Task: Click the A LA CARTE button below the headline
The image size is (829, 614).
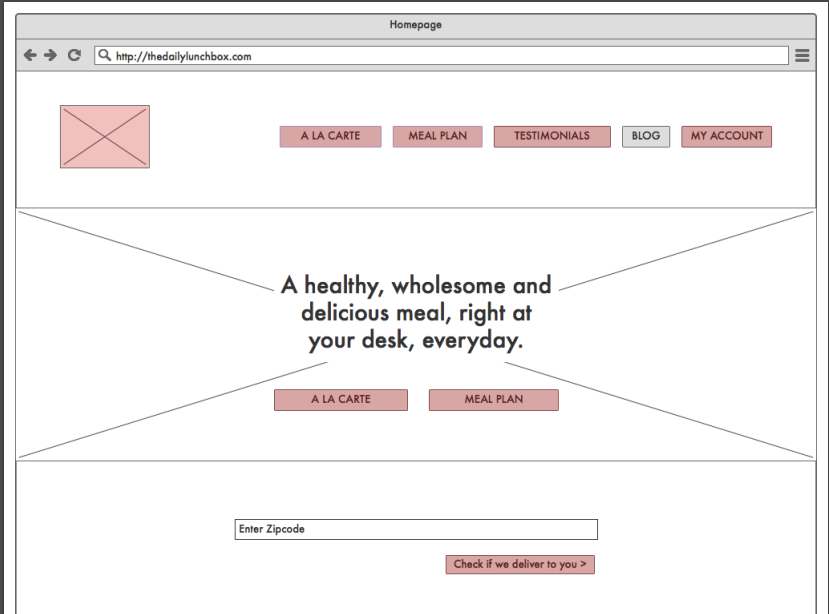Action: click(x=341, y=400)
